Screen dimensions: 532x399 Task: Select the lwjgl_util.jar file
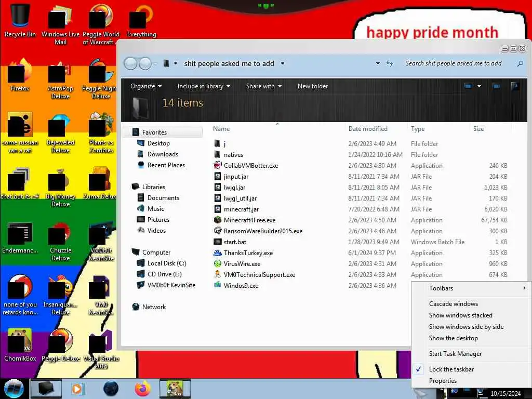(x=240, y=198)
